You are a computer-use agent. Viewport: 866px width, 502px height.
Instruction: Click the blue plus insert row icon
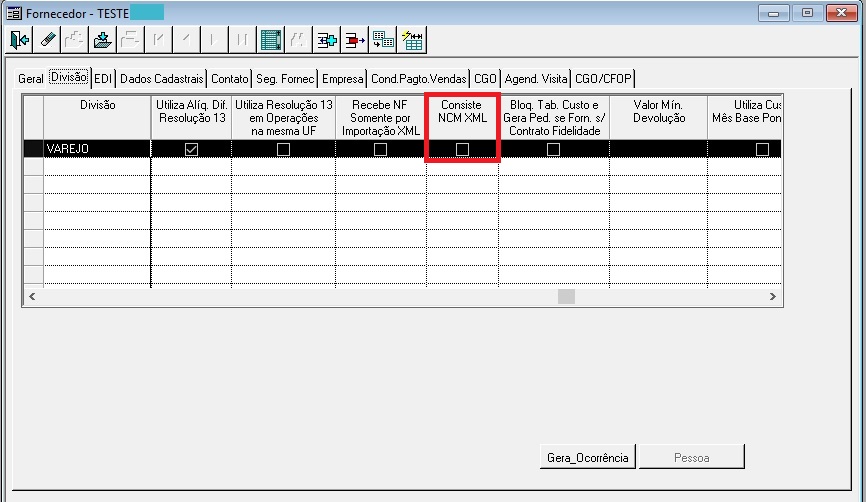(x=326, y=40)
